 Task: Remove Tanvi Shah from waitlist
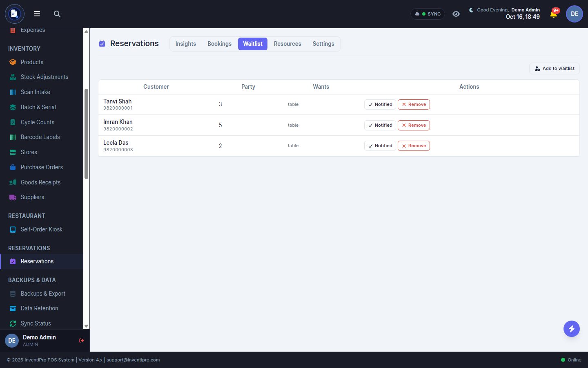(x=414, y=104)
